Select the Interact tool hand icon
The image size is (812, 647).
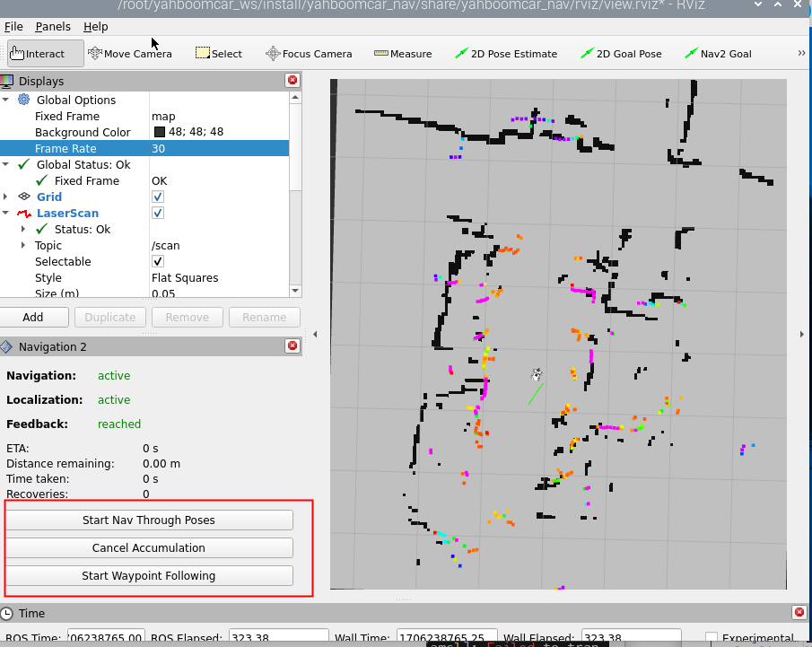click(16, 53)
